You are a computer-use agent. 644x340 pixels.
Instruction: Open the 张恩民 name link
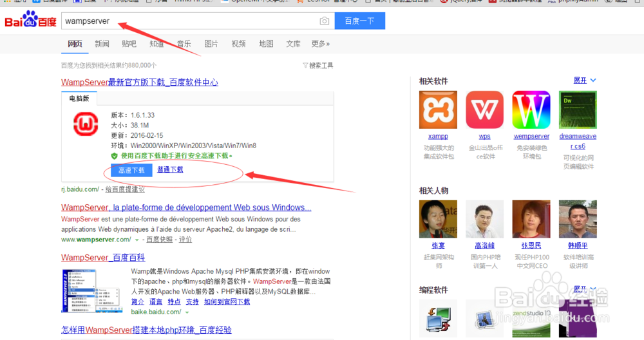(x=531, y=245)
